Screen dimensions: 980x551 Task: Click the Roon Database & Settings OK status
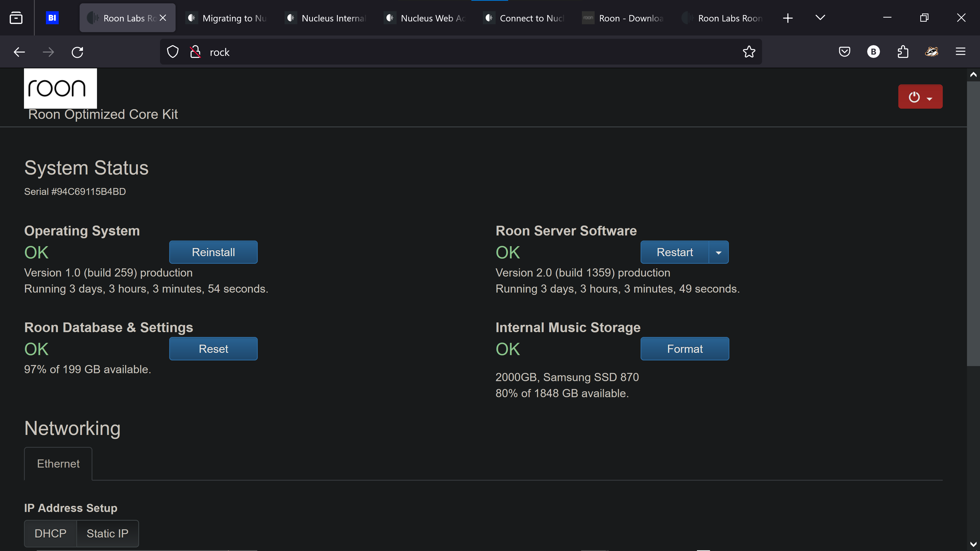(36, 349)
